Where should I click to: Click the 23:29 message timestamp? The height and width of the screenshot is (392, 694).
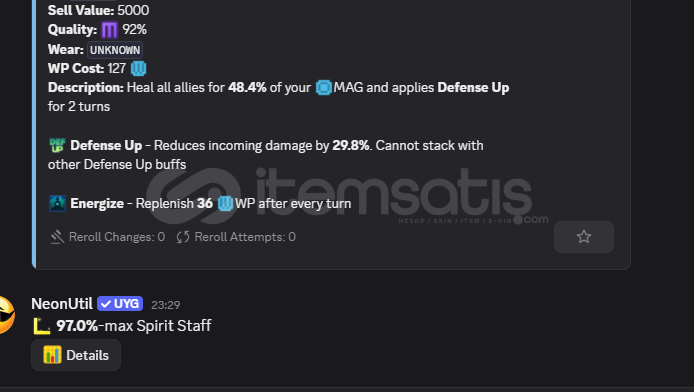(x=166, y=305)
